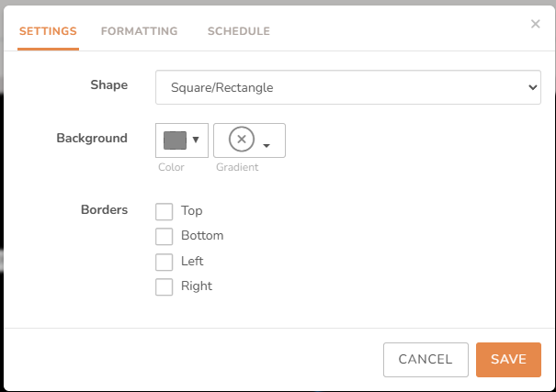The width and height of the screenshot is (556, 392).
Task: Click the orange Save button
Action: coord(508,360)
